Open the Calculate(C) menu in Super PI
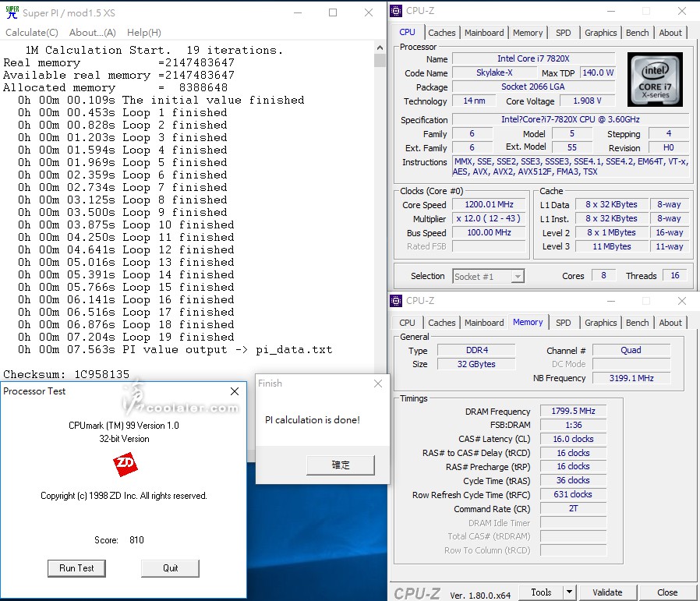 pyautogui.click(x=32, y=33)
